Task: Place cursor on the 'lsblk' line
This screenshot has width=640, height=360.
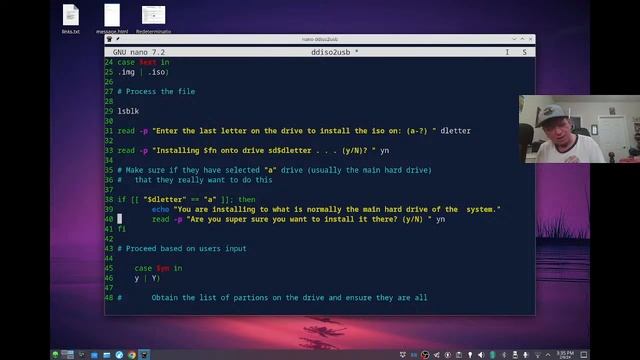Action: (x=128, y=111)
